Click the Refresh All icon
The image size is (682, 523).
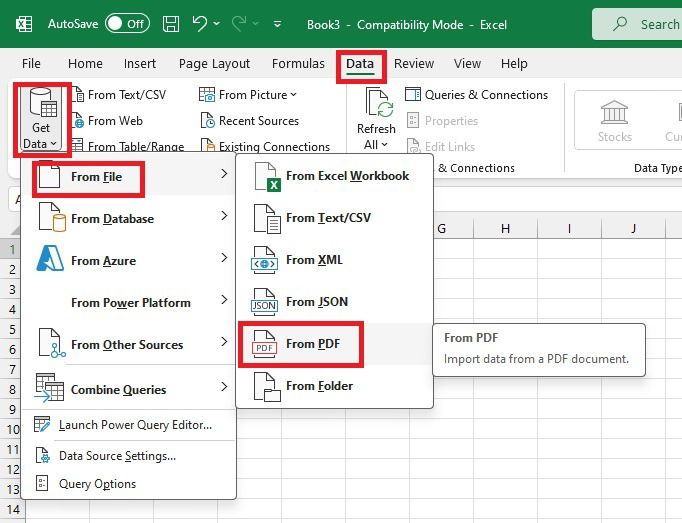379,104
